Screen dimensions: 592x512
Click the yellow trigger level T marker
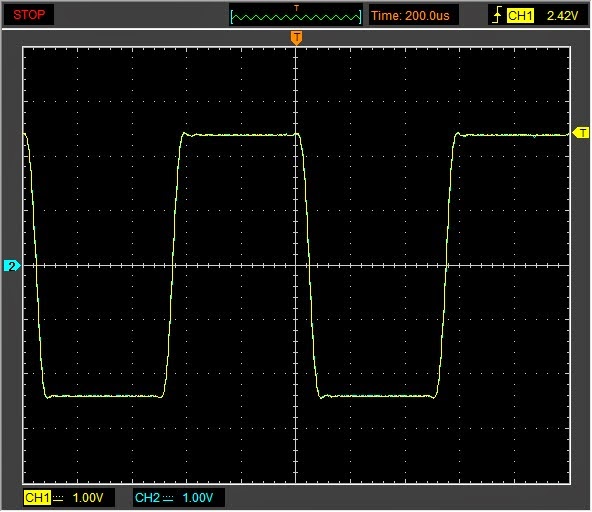581,133
